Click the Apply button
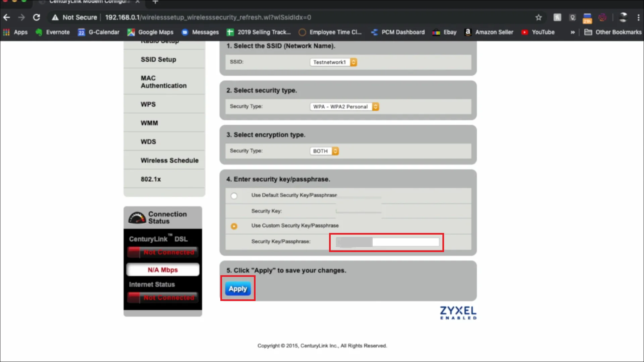 pyautogui.click(x=238, y=289)
